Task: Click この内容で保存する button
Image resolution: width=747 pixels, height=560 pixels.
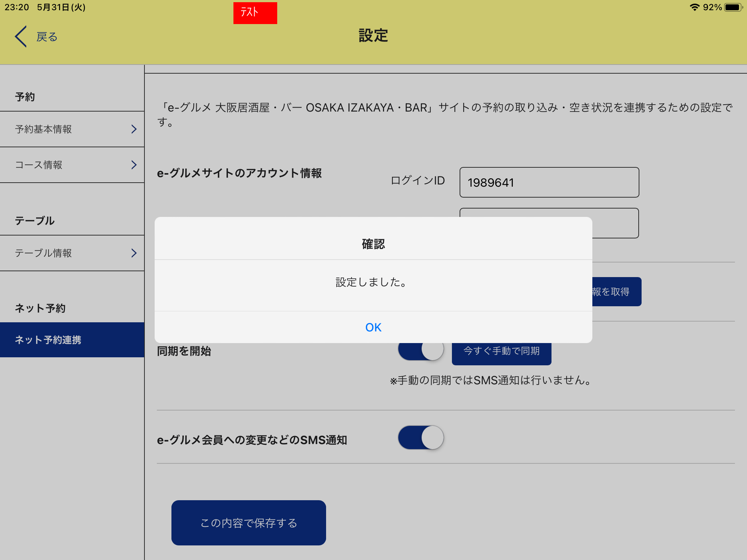Action: [x=249, y=523]
